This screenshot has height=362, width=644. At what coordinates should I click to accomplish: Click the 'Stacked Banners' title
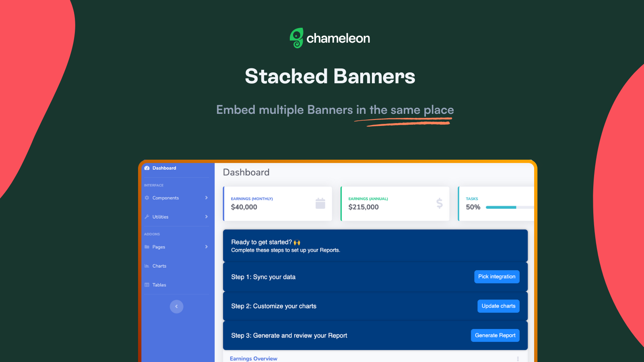coord(330,76)
